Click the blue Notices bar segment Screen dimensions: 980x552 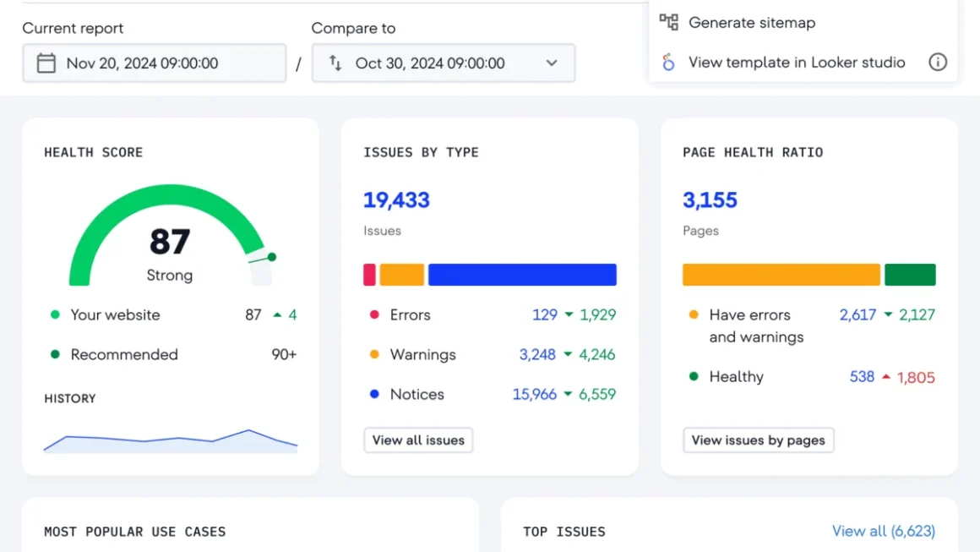point(522,275)
